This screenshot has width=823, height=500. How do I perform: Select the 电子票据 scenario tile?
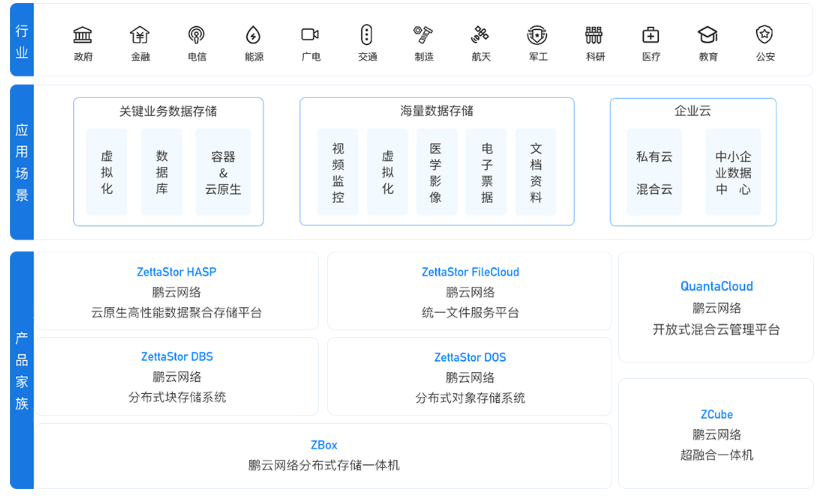click(x=486, y=172)
